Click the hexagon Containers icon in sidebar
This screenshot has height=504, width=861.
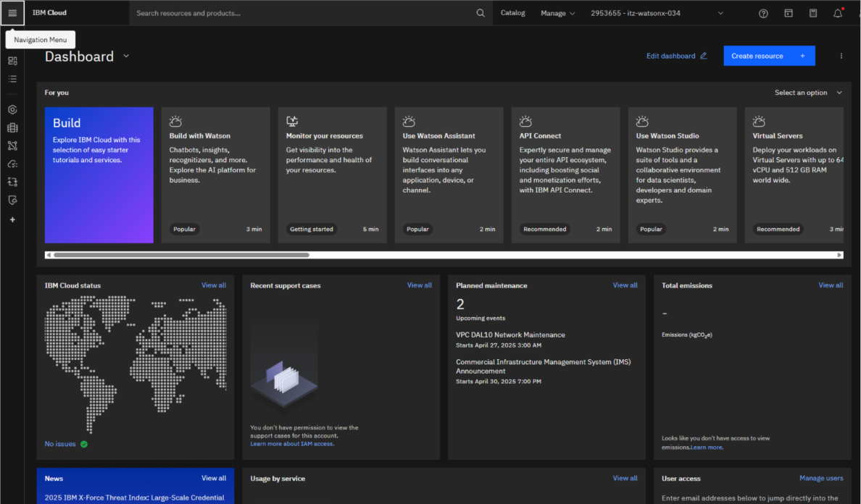(x=12, y=109)
